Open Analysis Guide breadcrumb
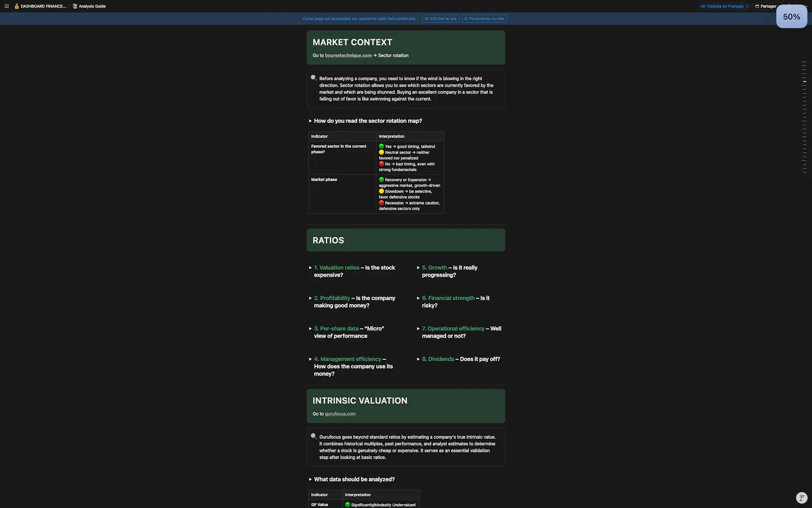This screenshot has height=508, width=812. click(x=89, y=6)
